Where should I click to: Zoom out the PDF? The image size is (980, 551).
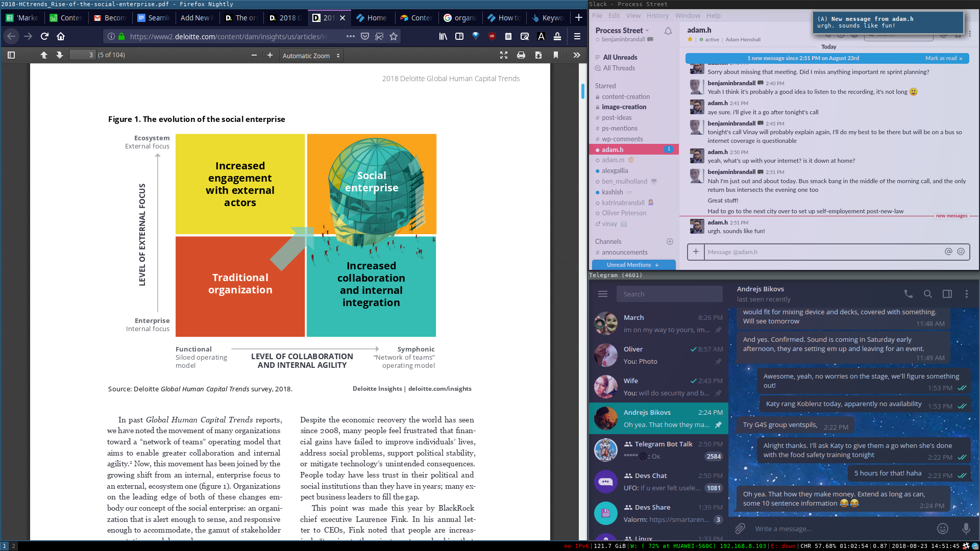[254, 55]
